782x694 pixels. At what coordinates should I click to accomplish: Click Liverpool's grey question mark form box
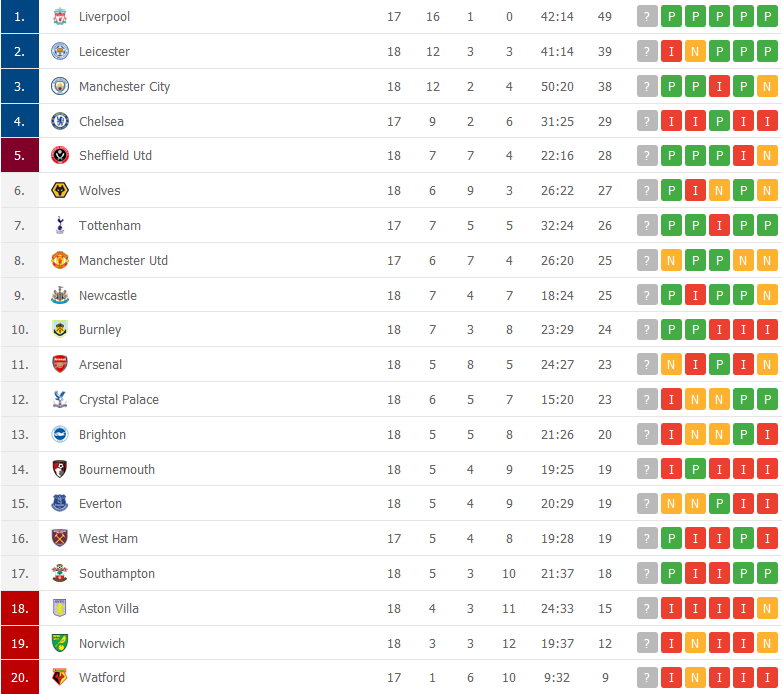[648, 17]
